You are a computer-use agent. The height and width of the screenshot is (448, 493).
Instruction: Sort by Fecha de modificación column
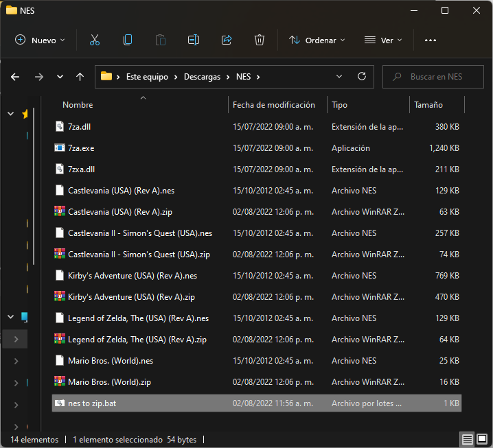[274, 104]
